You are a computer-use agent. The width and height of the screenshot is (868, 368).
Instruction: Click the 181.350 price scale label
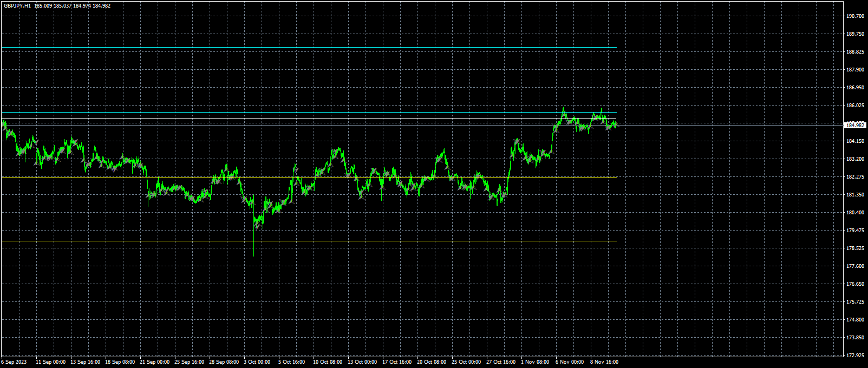click(x=855, y=195)
